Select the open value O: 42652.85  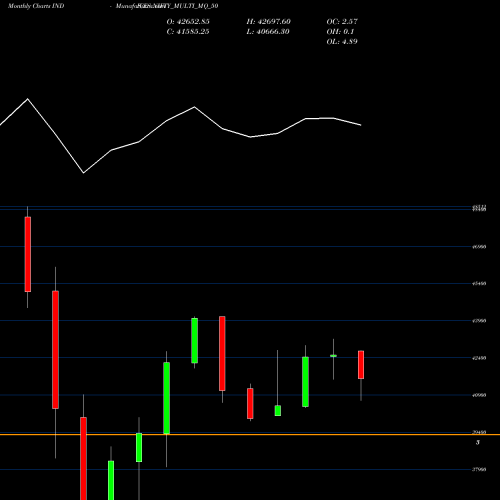click(188, 21)
